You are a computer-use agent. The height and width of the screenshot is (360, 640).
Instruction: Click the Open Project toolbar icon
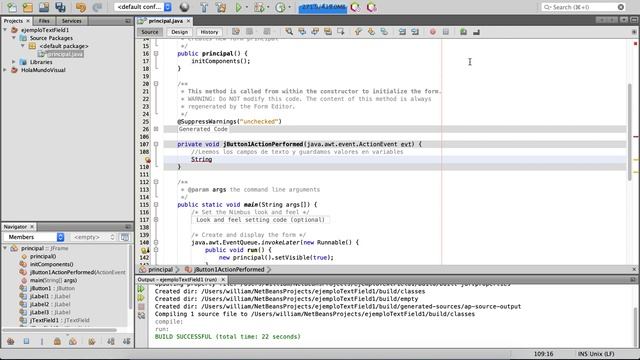(x=44, y=7)
